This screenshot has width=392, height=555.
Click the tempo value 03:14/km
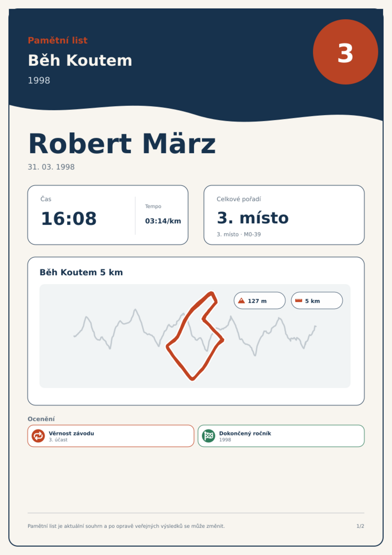pos(163,221)
